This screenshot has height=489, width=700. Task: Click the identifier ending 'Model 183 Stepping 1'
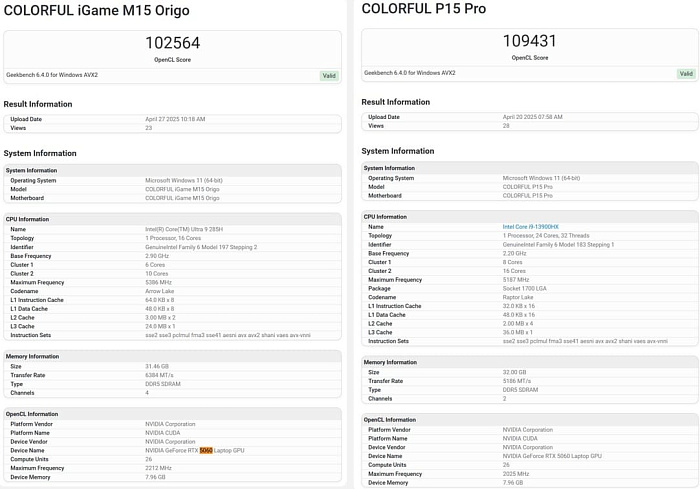coord(558,245)
